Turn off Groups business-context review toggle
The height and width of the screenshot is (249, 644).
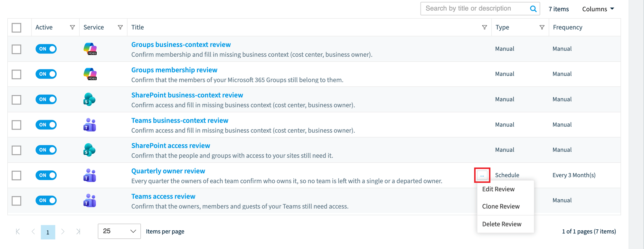(x=46, y=49)
